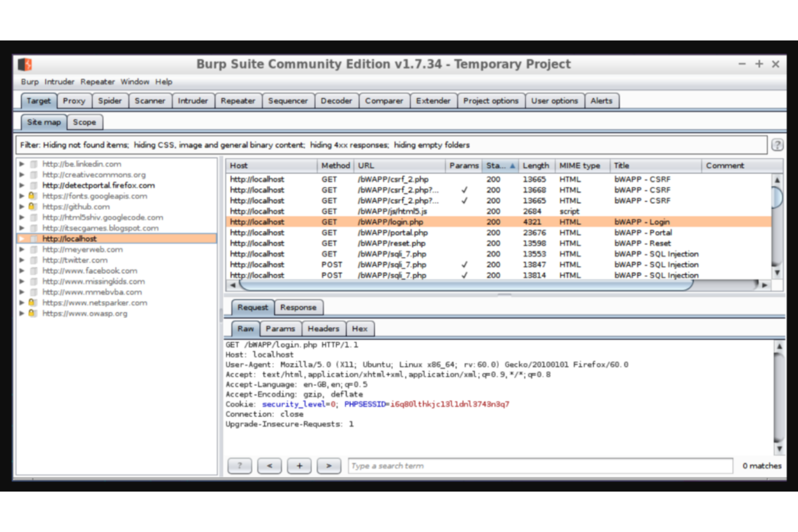The height and width of the screenshot is (532, 798).
Task: Switch to the Proxy tab
Action: coord(74,101)
